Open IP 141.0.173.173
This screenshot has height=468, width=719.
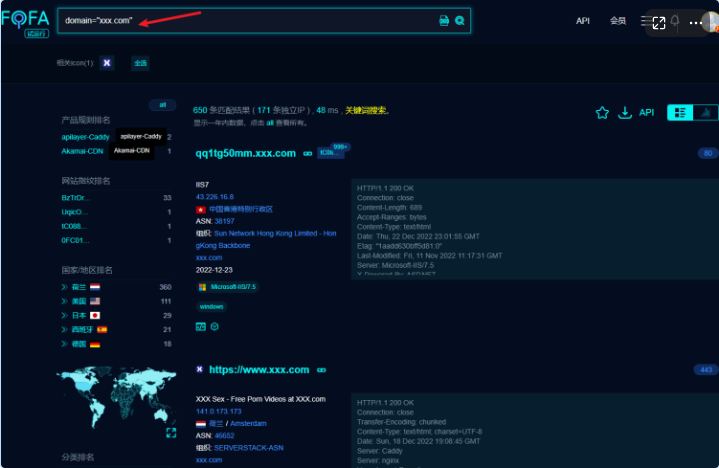click(x=219, y=411)
